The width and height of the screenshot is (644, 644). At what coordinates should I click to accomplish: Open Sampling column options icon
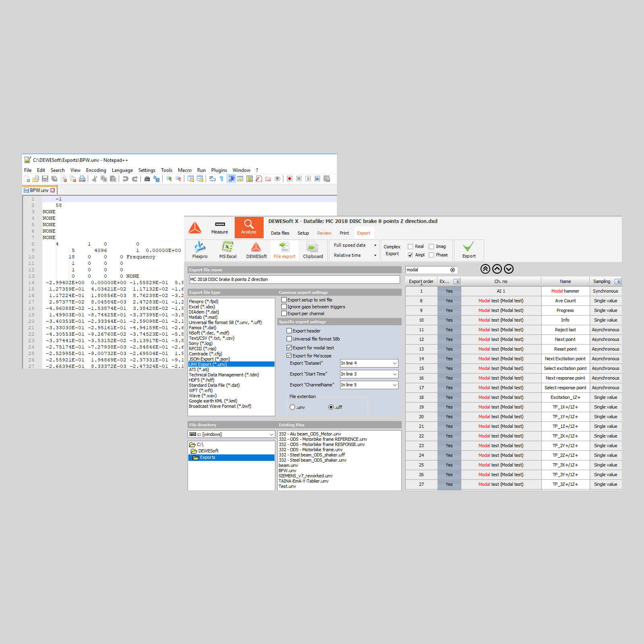(618, 281)
